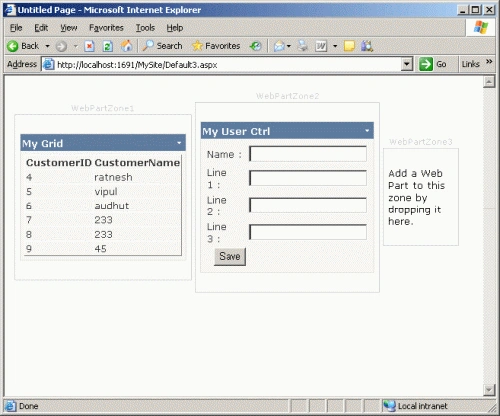The height and width of the screenshot is (416, 500).
Task: Open the Edit menu
Action: (41, 28)
